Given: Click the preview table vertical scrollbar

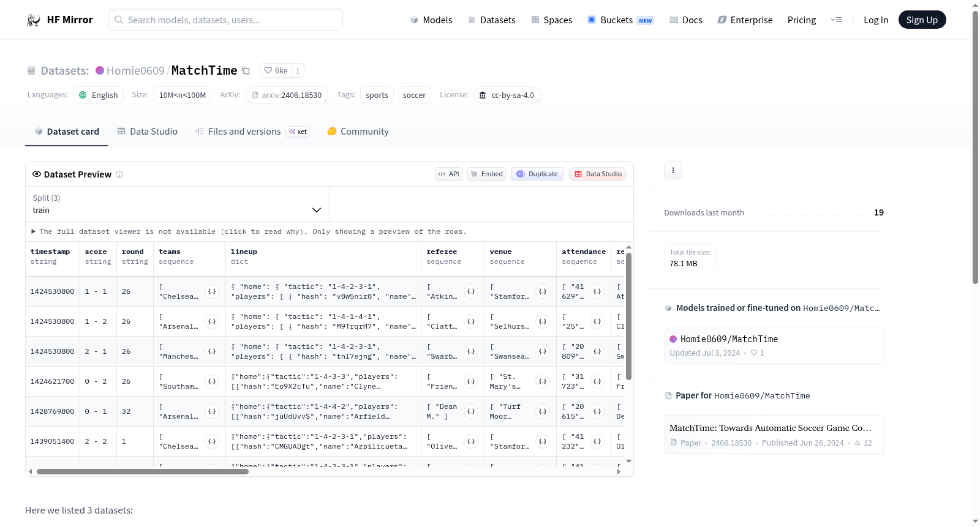Looking at the screenshot, I should tap(628, 316).
